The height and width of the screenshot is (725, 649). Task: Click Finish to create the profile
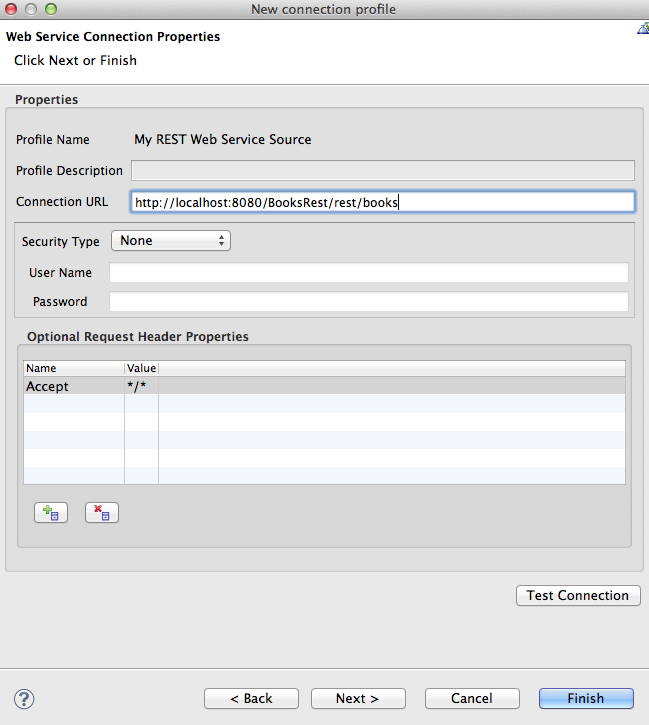pos(586,698)
